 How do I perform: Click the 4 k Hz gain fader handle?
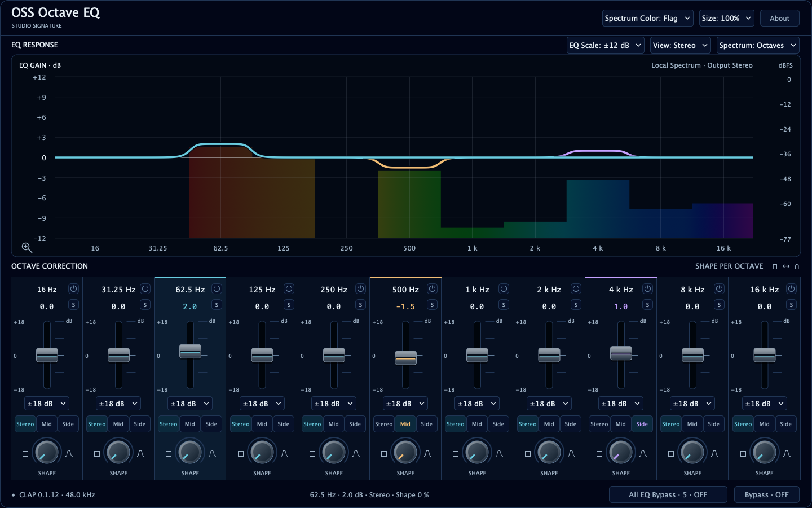pos(621,353)
